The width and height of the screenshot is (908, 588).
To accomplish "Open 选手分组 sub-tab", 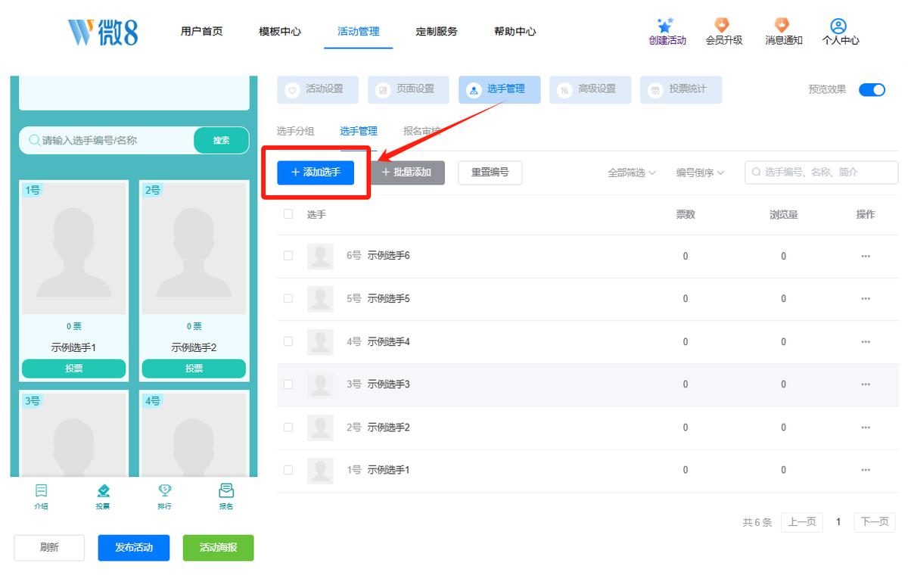I will 296,131.
